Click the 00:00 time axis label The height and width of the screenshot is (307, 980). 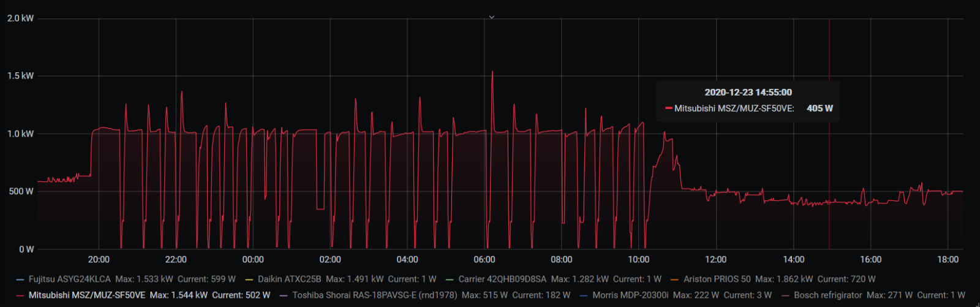[x=253, y=260]
